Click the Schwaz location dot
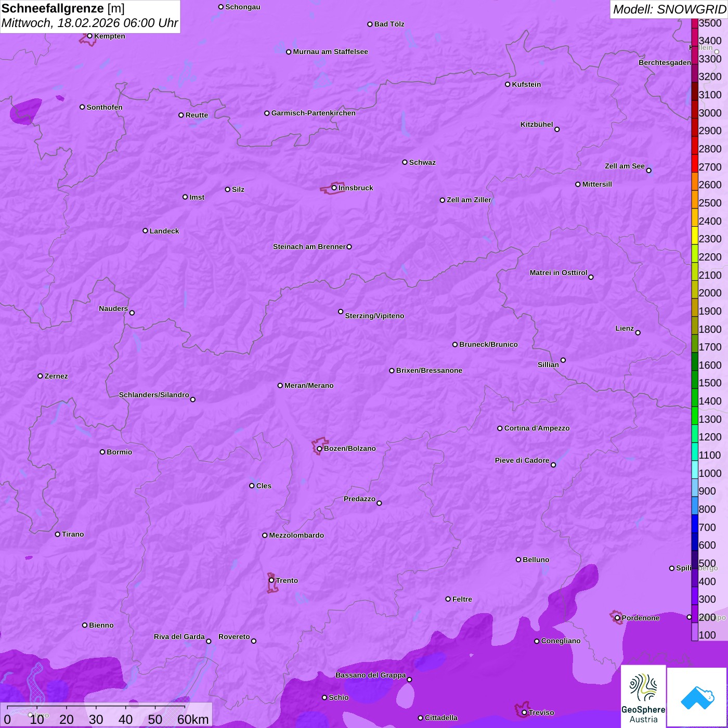This screenshot has height=728, width=728. click(x=405, y=162)
